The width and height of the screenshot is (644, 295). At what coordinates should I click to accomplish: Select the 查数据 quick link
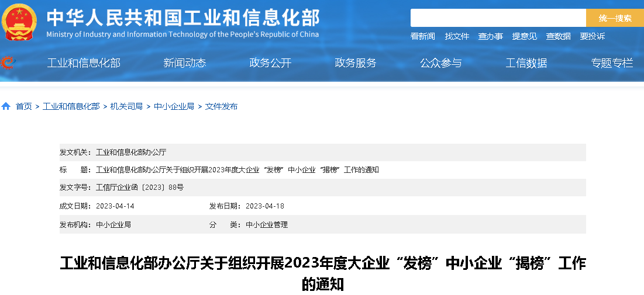pyautogui.click(x=558, y=36)
